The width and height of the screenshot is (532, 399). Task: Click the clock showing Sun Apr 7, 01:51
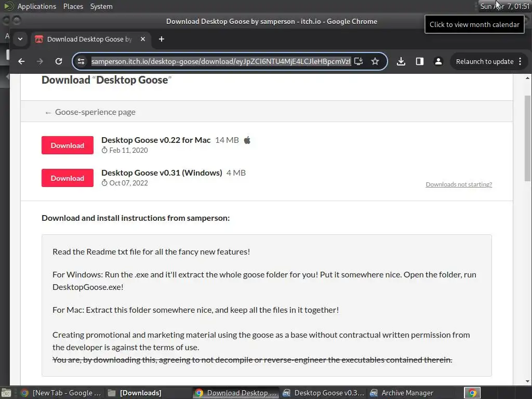(x=505, y=6)
